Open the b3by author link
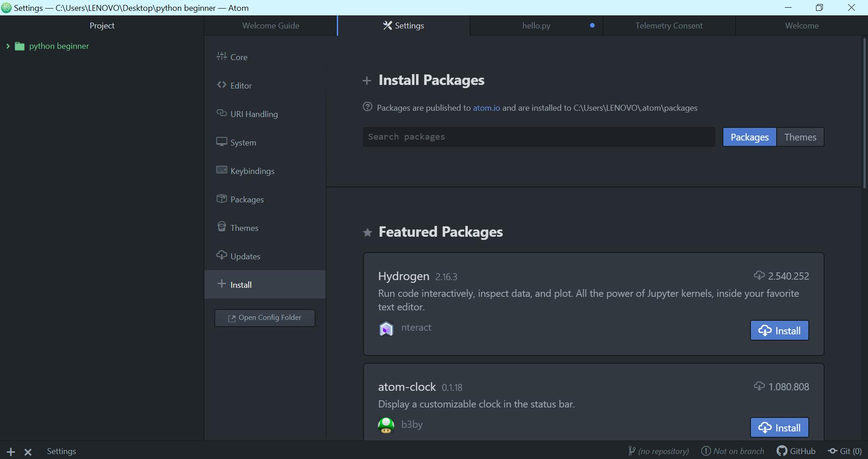The height and width of the screenshot is (459, 868). pyautogui.click(x=412, y=425)
